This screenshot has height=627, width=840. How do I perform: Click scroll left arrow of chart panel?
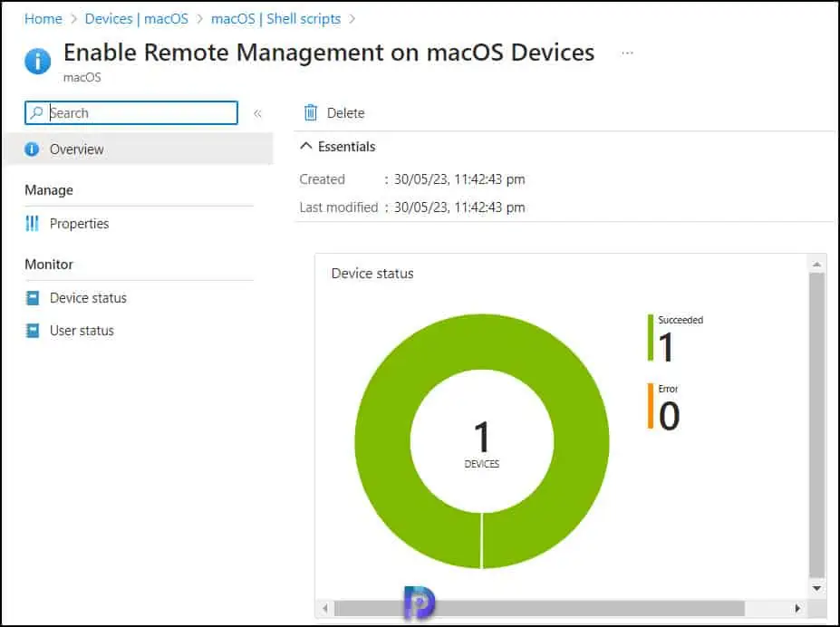325,608
